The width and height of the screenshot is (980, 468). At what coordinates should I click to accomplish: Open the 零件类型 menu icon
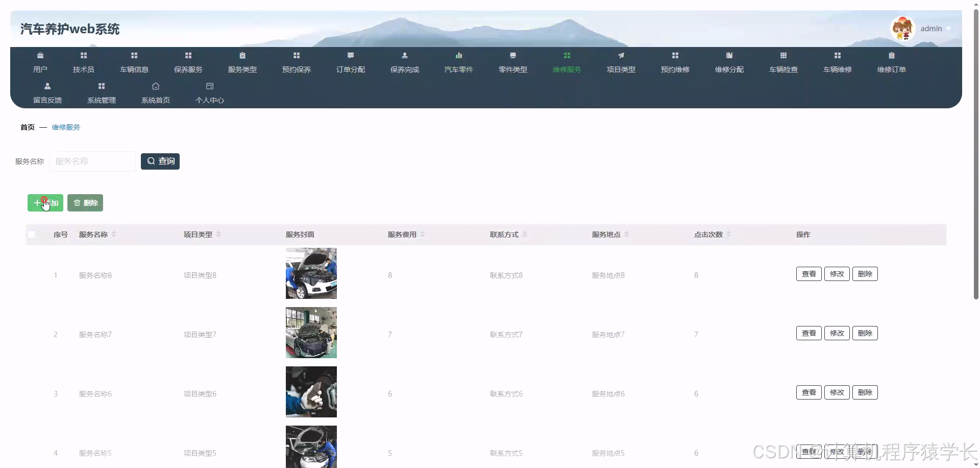(513, 55)
